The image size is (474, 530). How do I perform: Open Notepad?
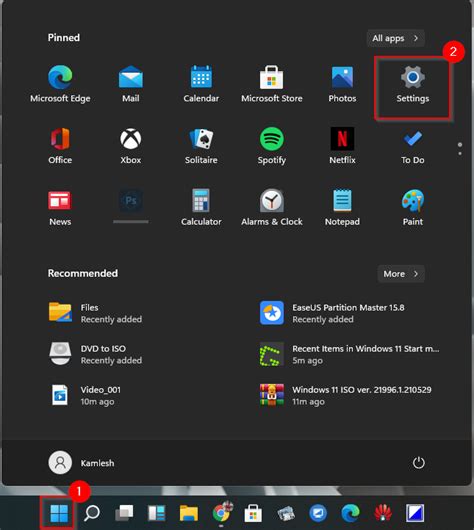[342, 207]
